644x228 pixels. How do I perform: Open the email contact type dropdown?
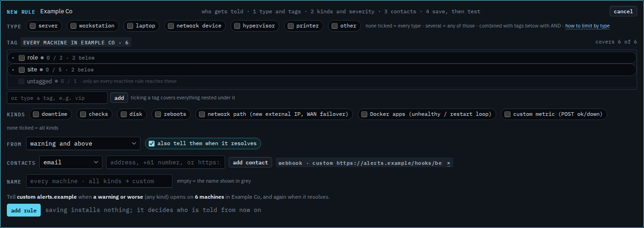point(71,162)
